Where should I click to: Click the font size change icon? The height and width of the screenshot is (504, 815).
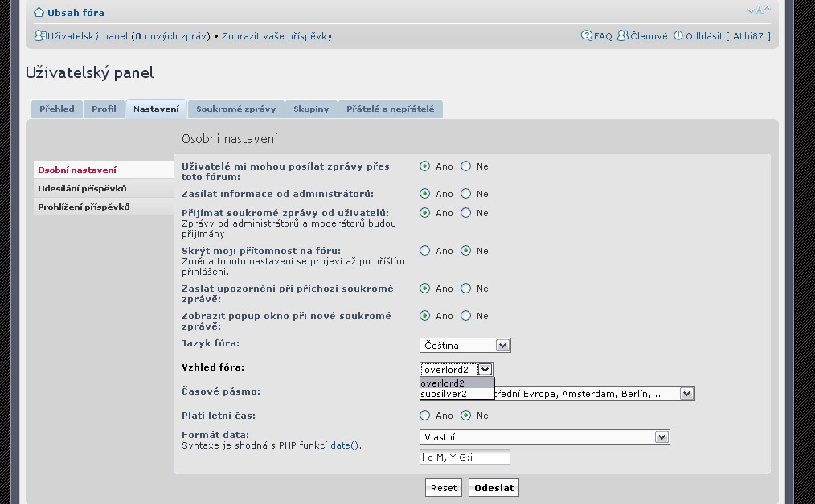coord(758,10)
